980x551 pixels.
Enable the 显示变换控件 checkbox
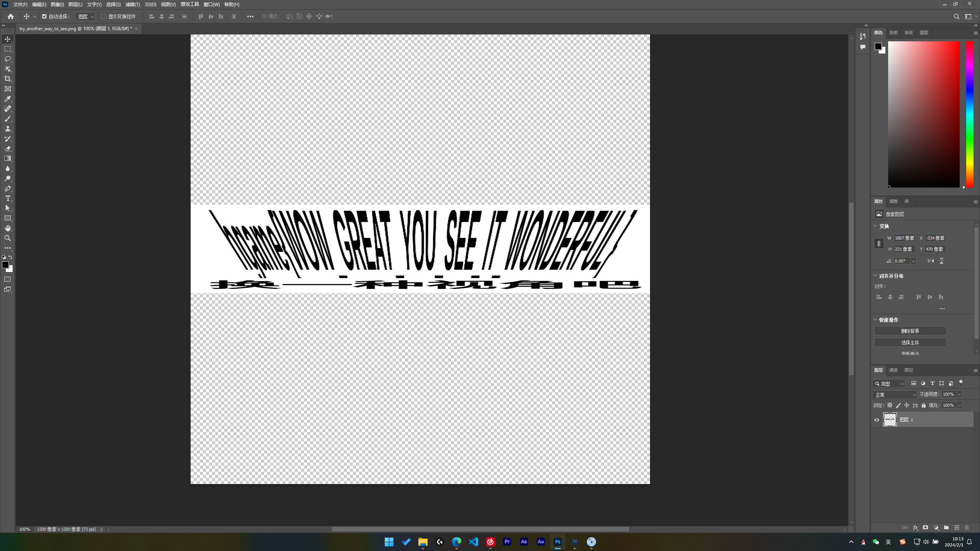click(x=104, y=16)
